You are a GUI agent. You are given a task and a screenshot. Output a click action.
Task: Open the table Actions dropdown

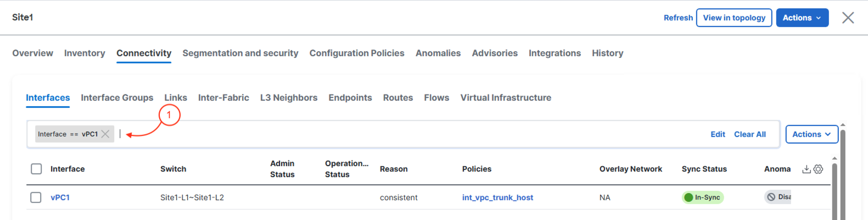tap(811, 134)
